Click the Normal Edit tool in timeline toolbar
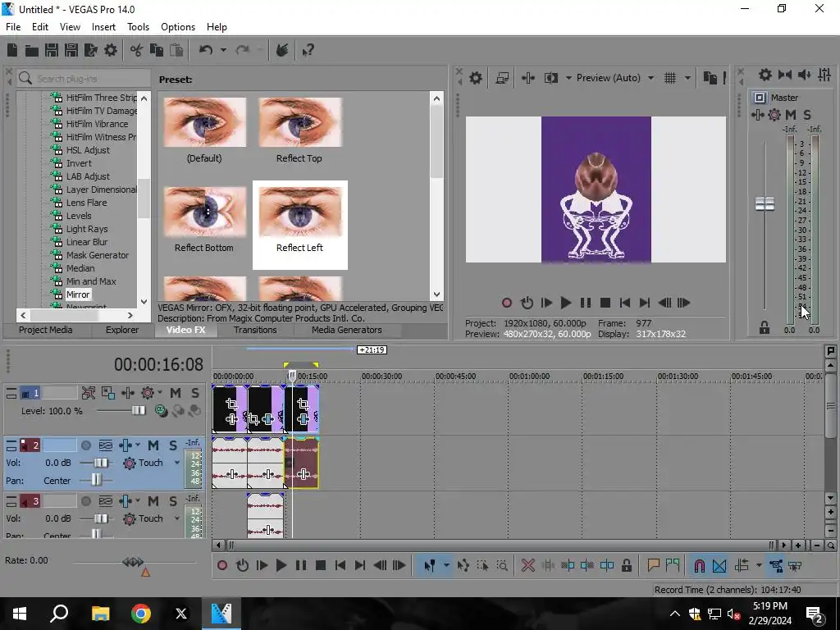The width and height of the screenshot is (840, 630). 429,566
